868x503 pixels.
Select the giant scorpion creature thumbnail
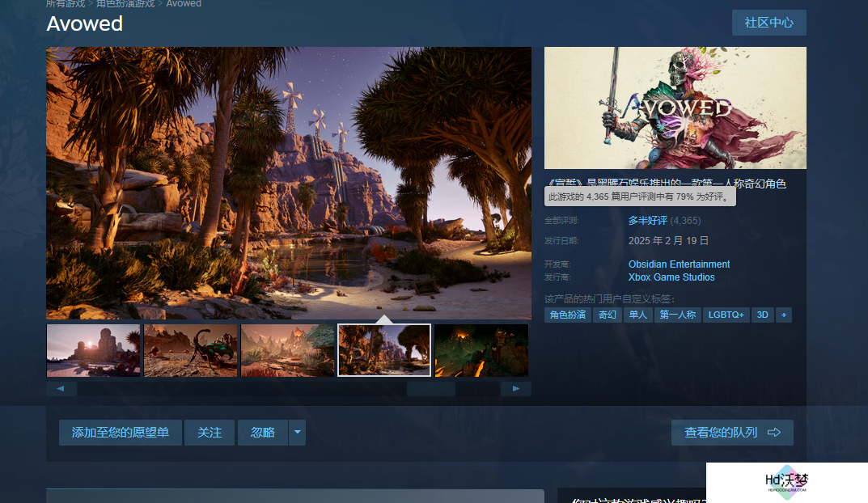coord(190,350)
